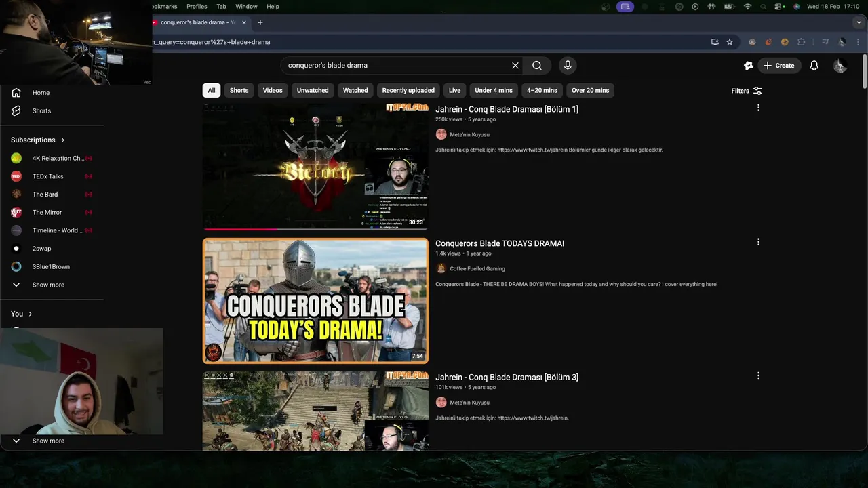The image size is (868, 488).
Task: Clear the search box with X icon
Action: pos(515,66)
